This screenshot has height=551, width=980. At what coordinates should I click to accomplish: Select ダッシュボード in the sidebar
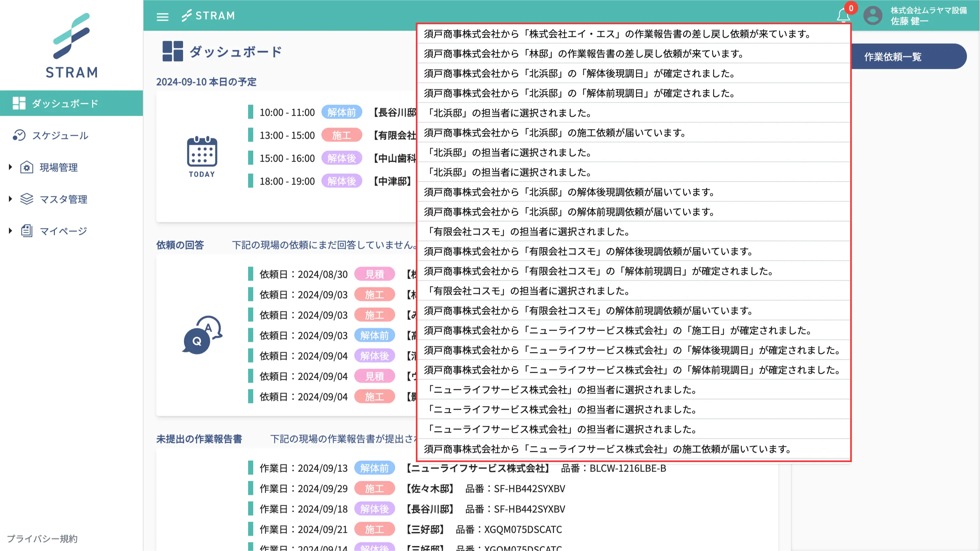point(65,103)
